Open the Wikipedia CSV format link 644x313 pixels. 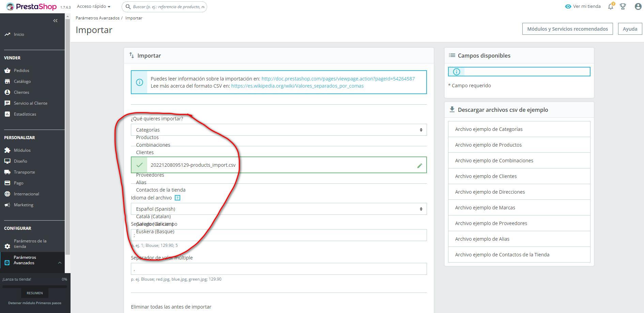(297, 86)
